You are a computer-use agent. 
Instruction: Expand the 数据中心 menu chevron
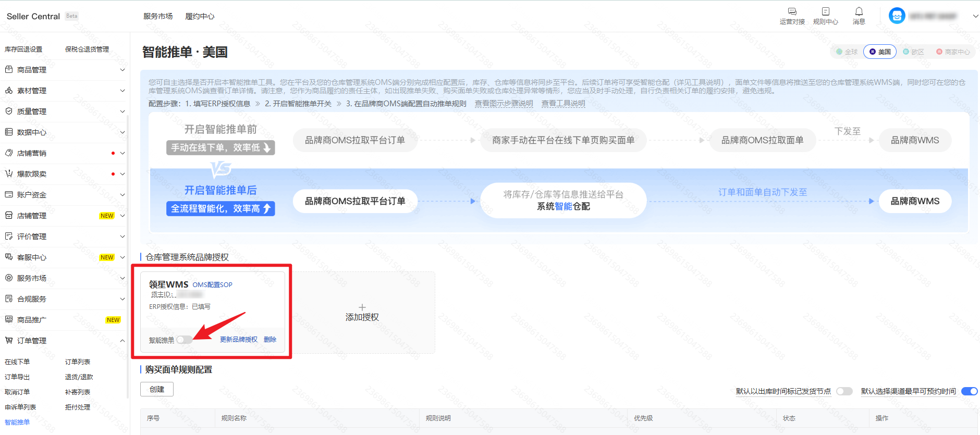[x=123, y=132]
